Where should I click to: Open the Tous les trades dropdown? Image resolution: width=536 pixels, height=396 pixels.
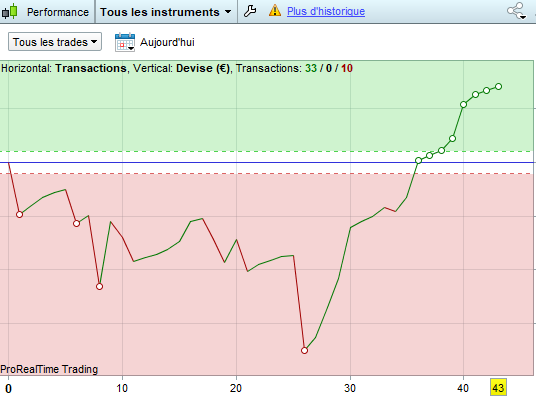55,42
